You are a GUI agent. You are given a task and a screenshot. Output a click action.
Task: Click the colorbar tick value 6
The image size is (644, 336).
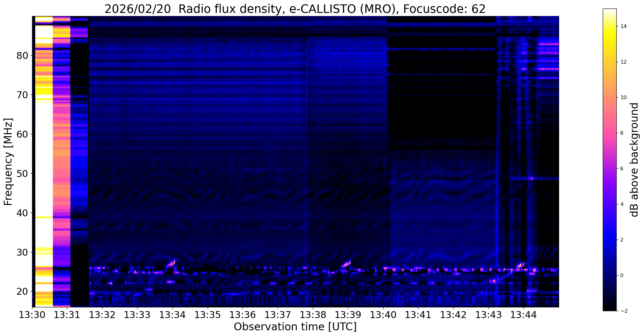pos(621,169)
